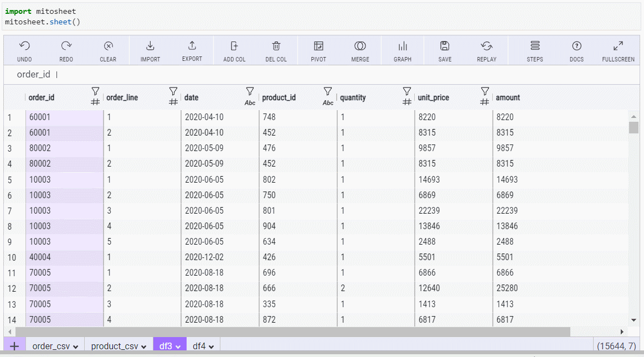
Task: Expand the df3 sheet tab dropdown
Action: (x=178, y=347)
